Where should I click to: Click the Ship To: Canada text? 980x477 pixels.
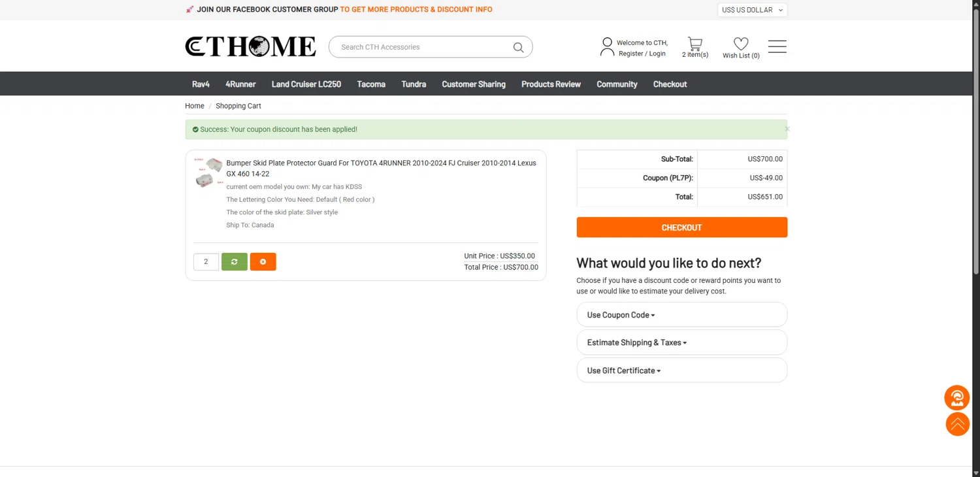coord(250,225)
